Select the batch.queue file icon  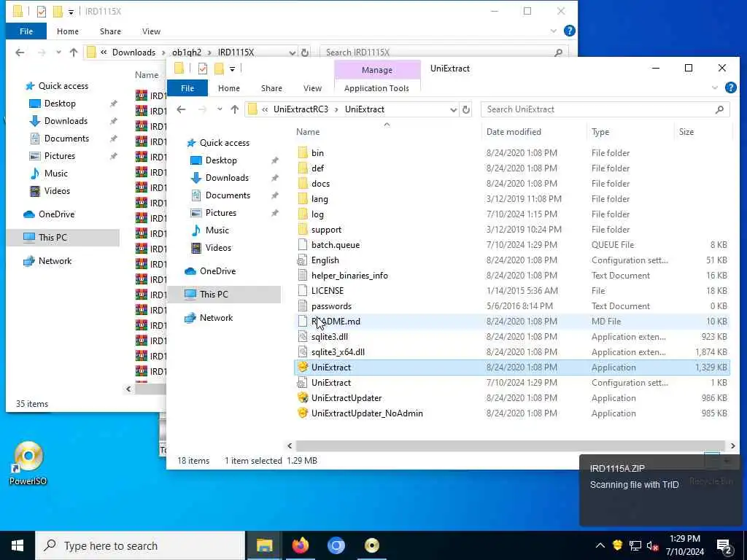303,244
